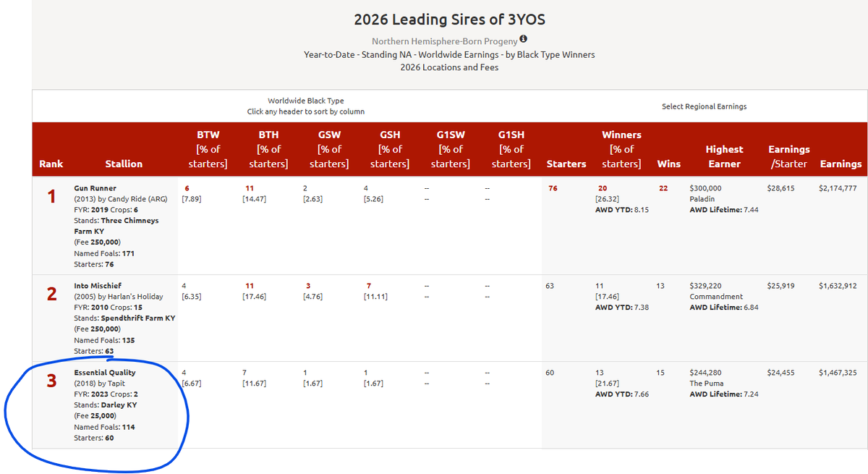Click the $1,467,325 earnings value

838,373
